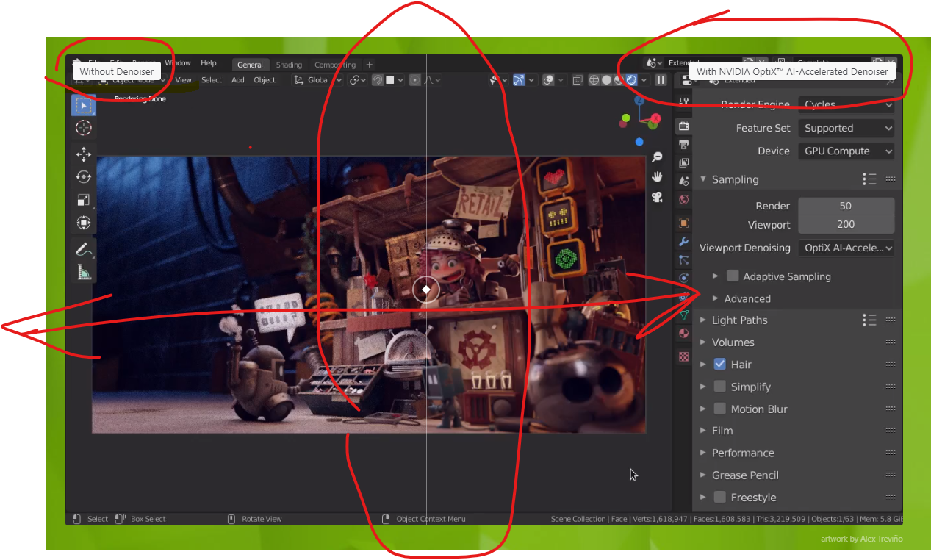The image size is (931, 560).
Task: Enable the Simplify checkbox
Action: point(719,387)
